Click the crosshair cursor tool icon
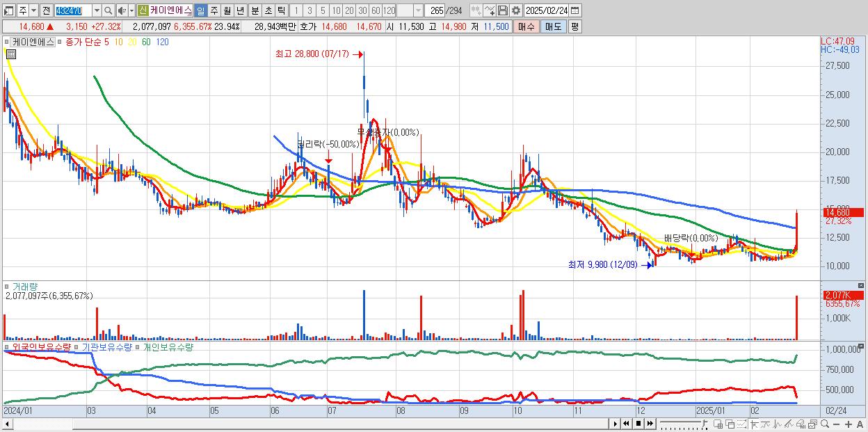868x432 pixels. [755, 424]
